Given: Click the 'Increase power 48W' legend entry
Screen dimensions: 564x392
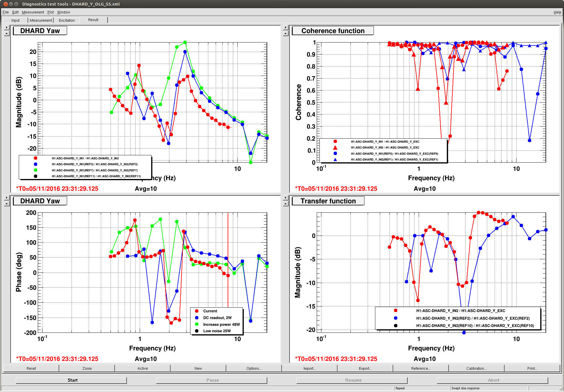Looking at the screenshot, I should 221,325.
